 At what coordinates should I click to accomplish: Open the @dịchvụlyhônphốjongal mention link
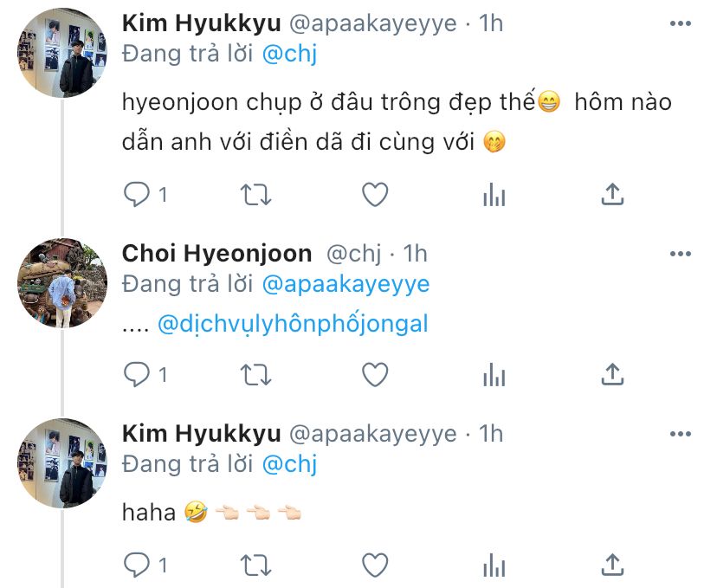coord(293,325)
